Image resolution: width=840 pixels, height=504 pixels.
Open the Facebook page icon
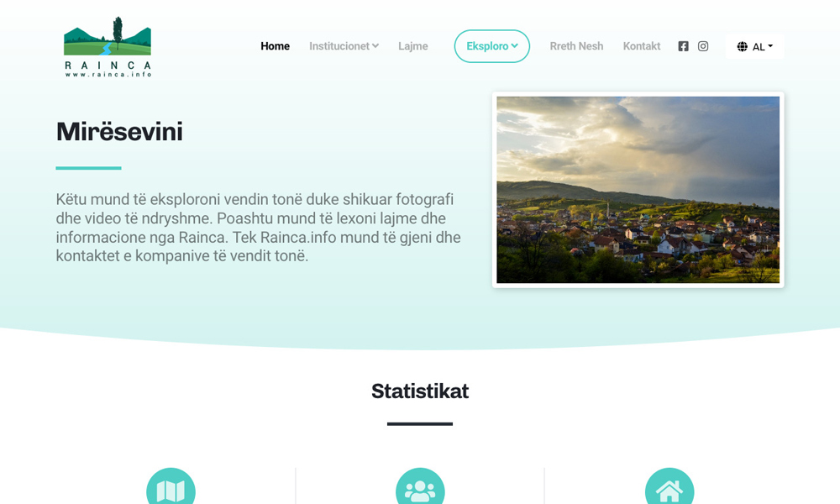click(x=683, y=46)
